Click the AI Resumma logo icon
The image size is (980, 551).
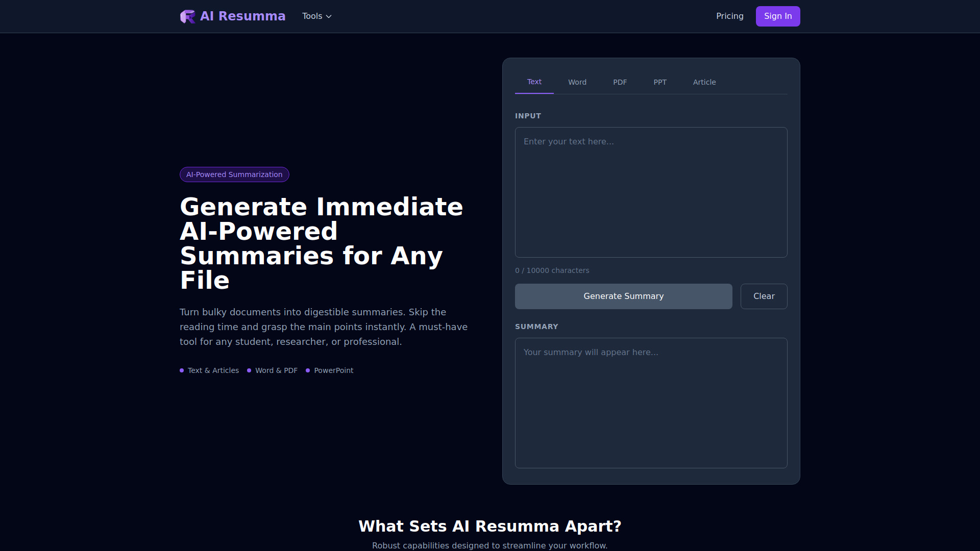pos(187,16)
